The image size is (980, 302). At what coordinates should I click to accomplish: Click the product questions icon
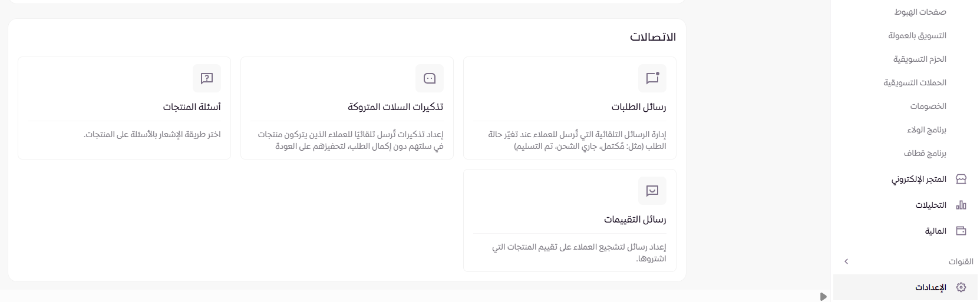207,78
